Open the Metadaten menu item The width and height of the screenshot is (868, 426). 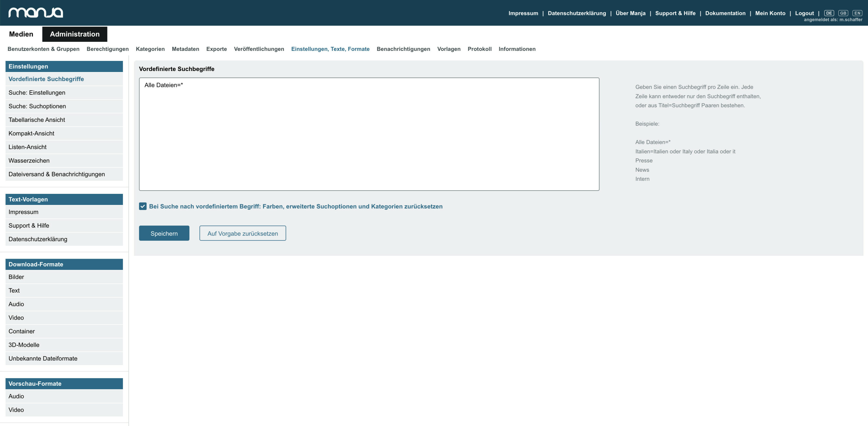coord(185,49)
